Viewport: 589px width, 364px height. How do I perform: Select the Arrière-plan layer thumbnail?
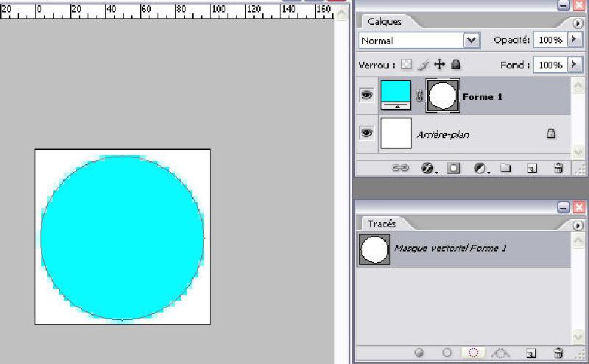click(396, 133)
